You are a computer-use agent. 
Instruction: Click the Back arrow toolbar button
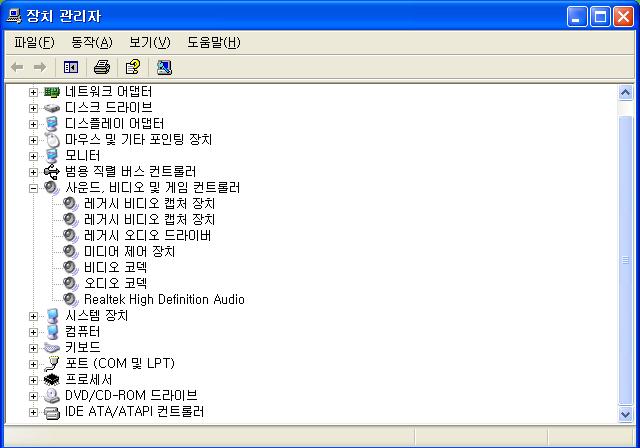17,67
